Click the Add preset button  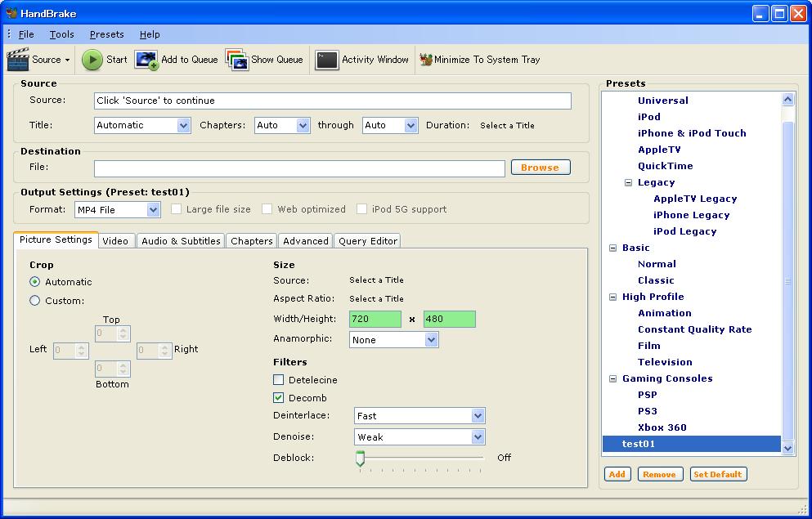(617, 474)
